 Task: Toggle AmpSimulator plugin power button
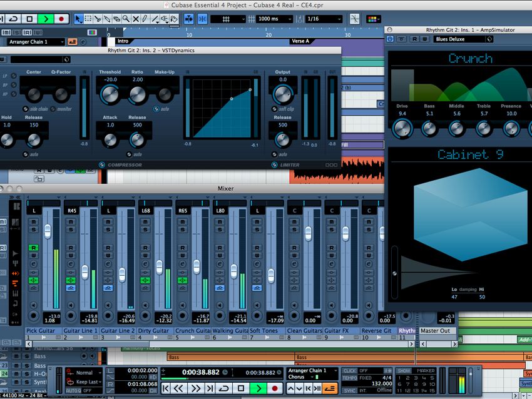tap(391, 39)
